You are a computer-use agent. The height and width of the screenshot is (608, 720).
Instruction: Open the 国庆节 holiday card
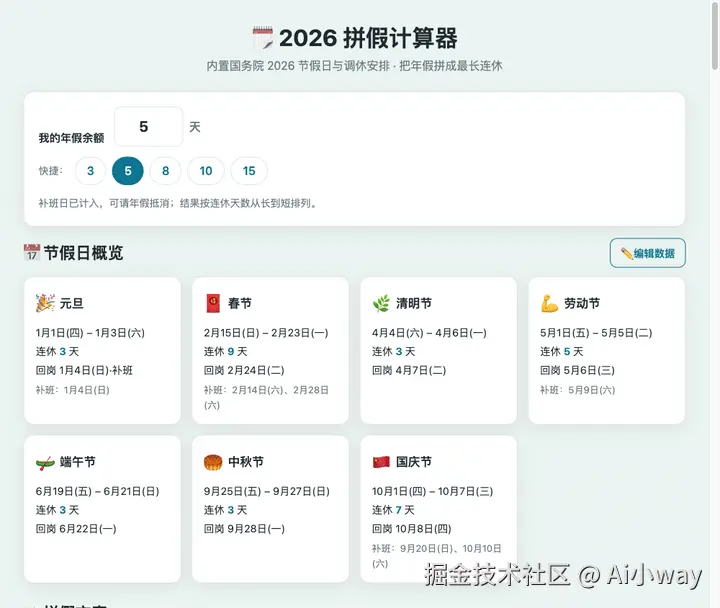[x=439, y=509]
